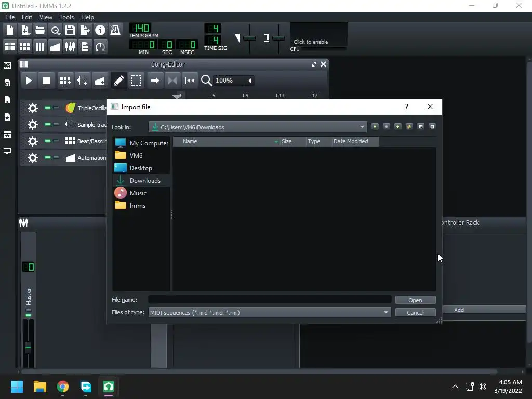Open View menu

click(x=46, y=17)
